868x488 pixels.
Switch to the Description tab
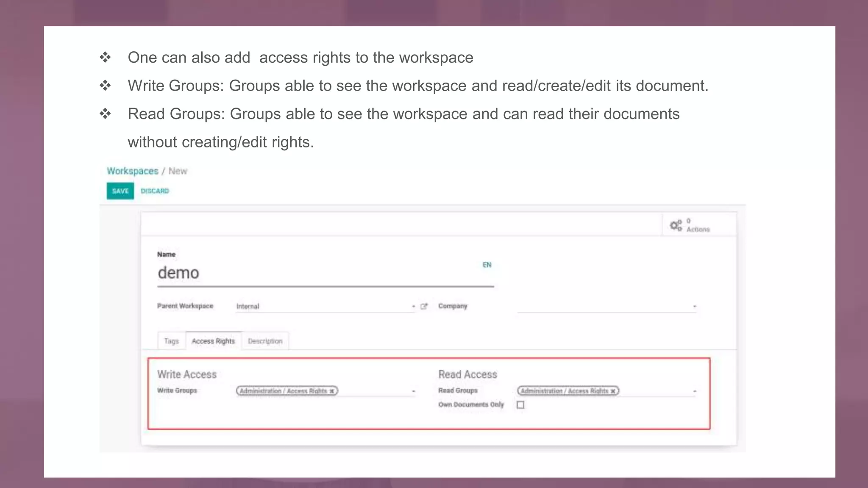pos(265,341)
